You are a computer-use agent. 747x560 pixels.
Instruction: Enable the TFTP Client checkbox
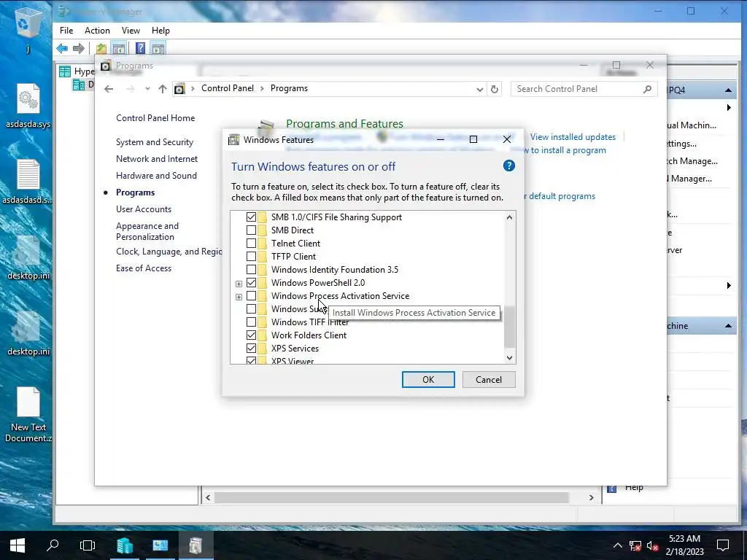pos(251,257)
